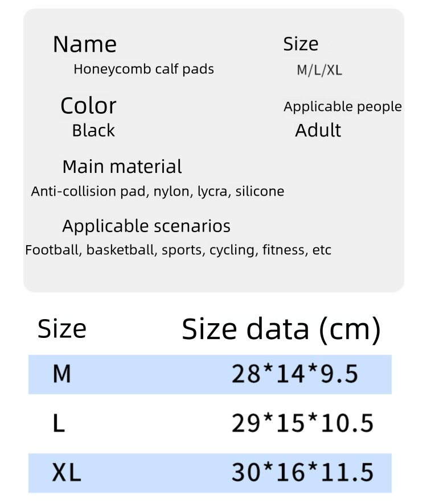The height and width of the screenshot is (504, 427).
Task: Click the Size heading in info card
Action: click(301, 44)
